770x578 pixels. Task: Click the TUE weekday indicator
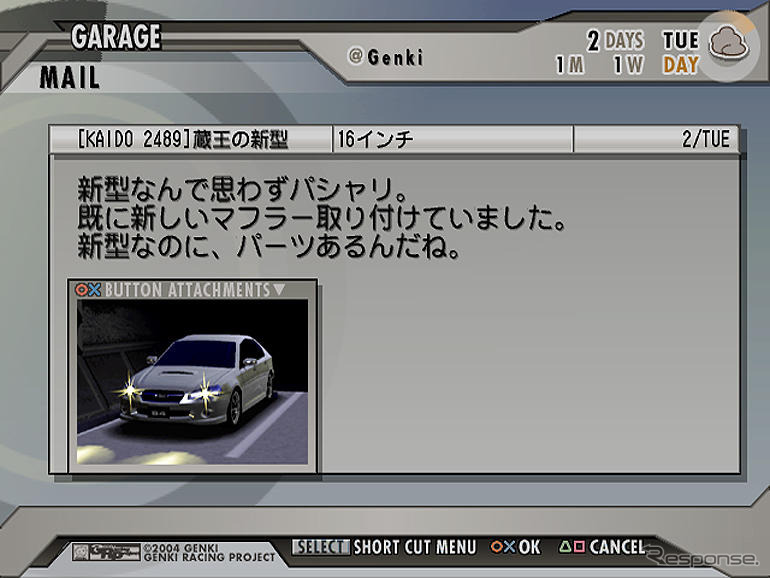681,41
